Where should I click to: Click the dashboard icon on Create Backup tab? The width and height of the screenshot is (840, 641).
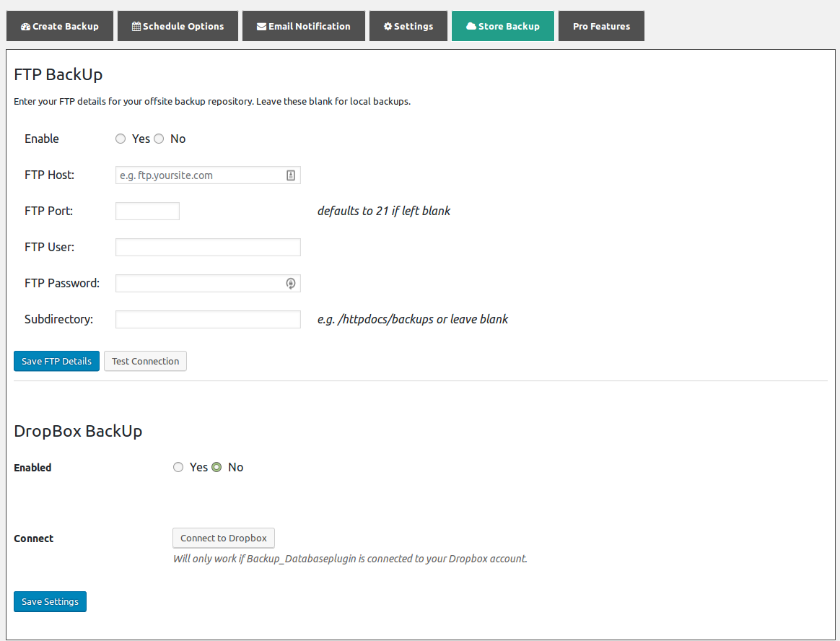(25, 26)
